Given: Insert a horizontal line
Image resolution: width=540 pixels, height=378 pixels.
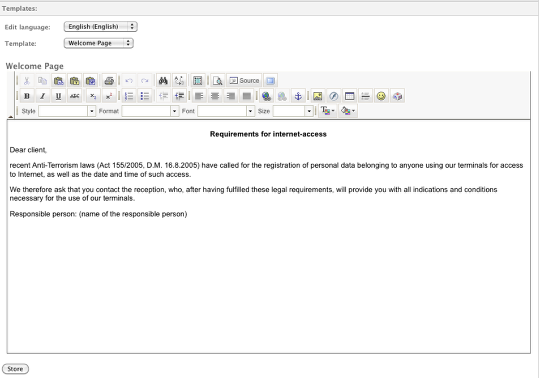Looking at the screenshot, I should coord(365,96).
